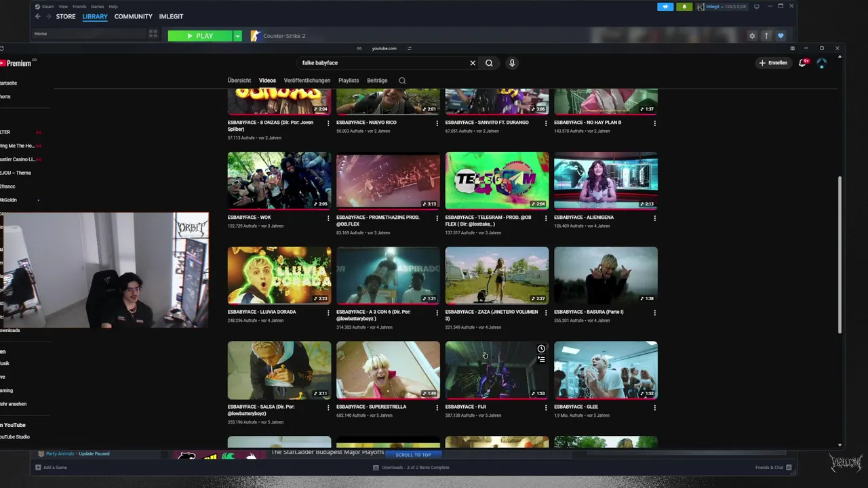
Task: Click the green PLAY button for Counter-Strike 2
Action: pos(200,36)
